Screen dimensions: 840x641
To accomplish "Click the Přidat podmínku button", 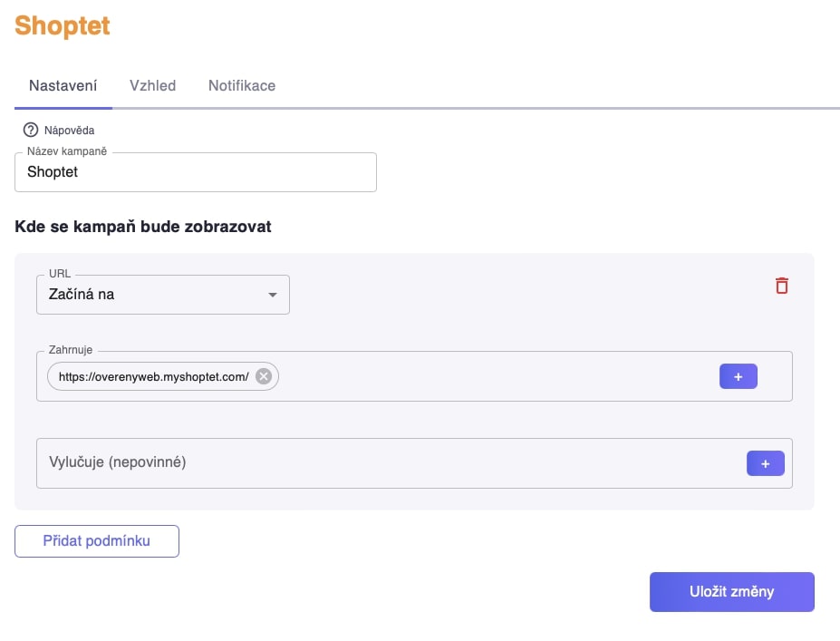I will point(97,541).
